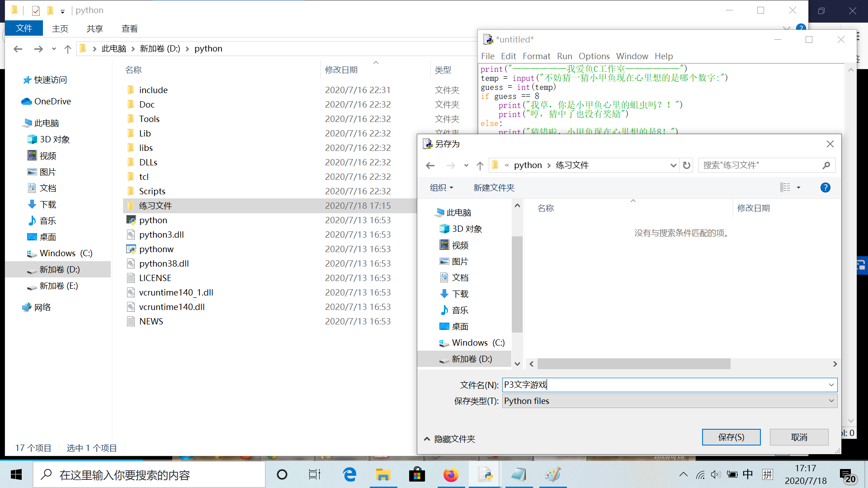Select LICENSE file icon in Explorer
Screen dimensions: 868x488
(x=131, y=278)
